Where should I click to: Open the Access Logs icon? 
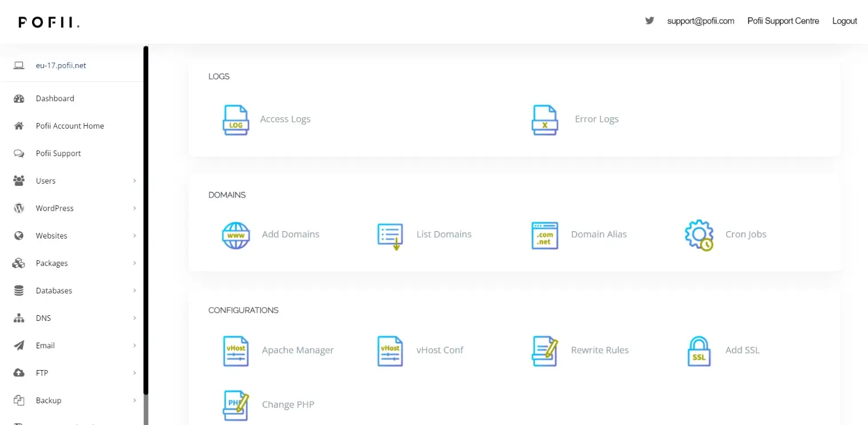tap(236, 120)
